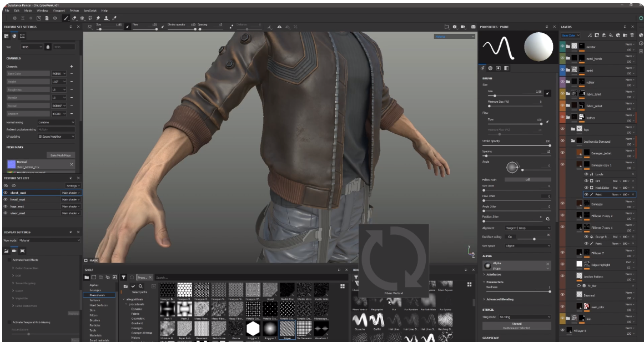Expand the Advanced Blending section

pos(500,299)
